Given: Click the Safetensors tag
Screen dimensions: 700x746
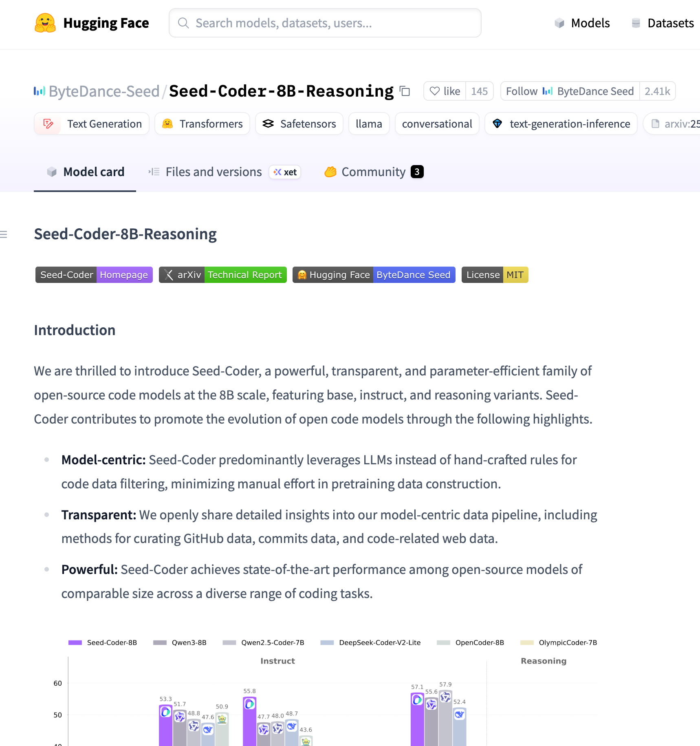Looking at the screenshot, I should [x=299, y=124].
